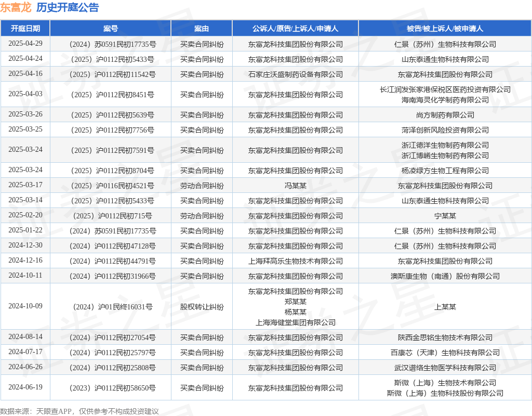
Task: Click plaintiff 郑某某
Action: point(296,302)
